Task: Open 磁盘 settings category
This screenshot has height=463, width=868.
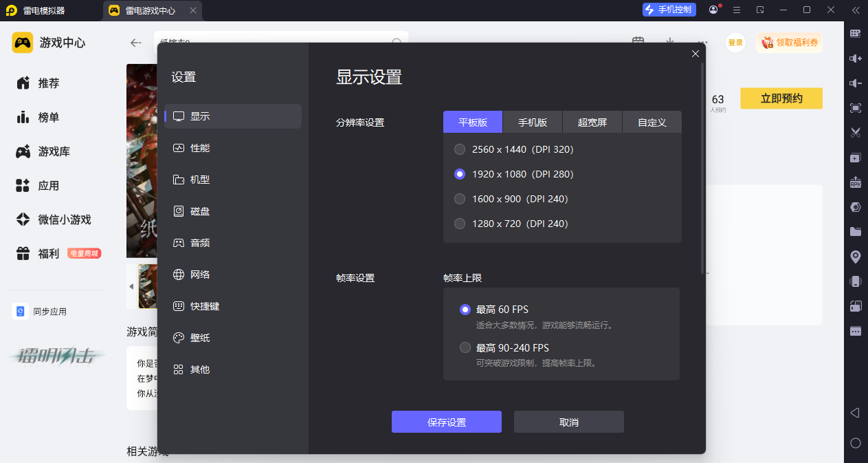Action: 233,211
